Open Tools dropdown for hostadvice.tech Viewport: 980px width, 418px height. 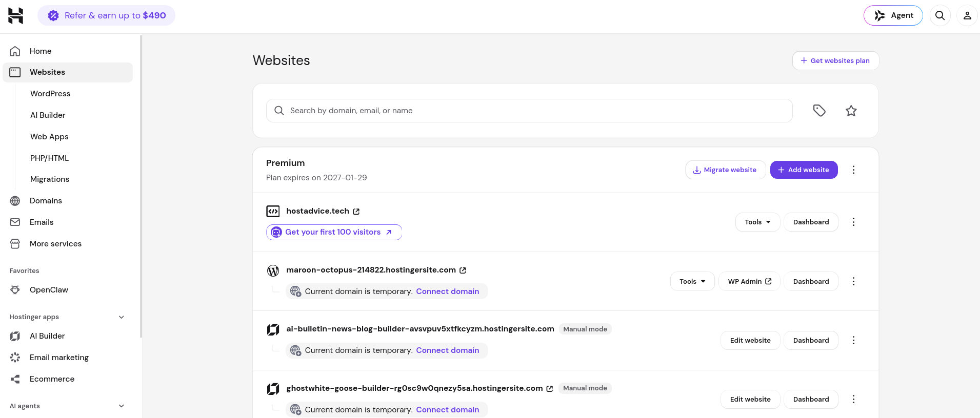(757, 222)
